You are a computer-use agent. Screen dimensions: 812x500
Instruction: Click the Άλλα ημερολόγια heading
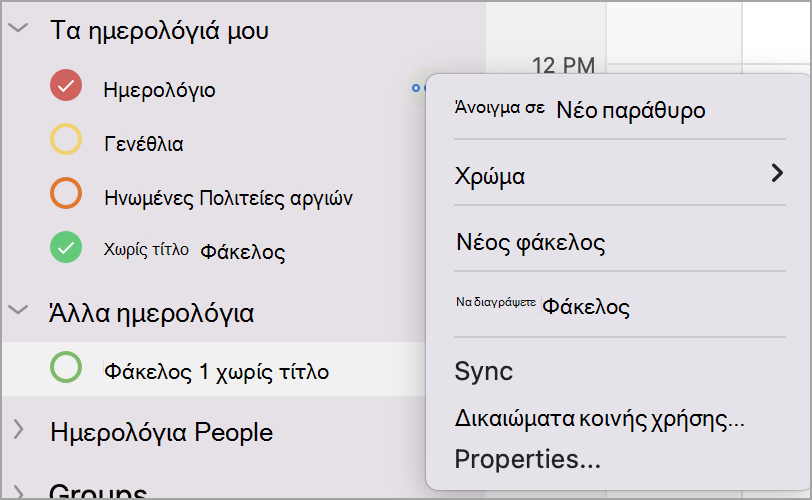click(x=151, y=313)
